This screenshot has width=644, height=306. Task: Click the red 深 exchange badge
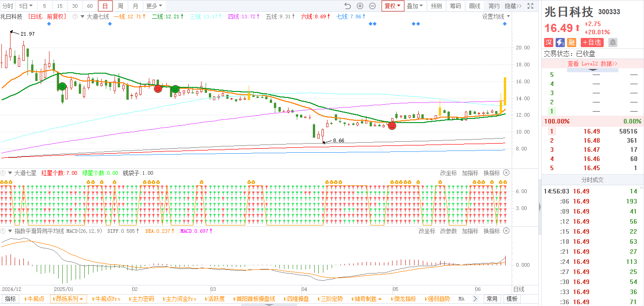pos(549,43)
